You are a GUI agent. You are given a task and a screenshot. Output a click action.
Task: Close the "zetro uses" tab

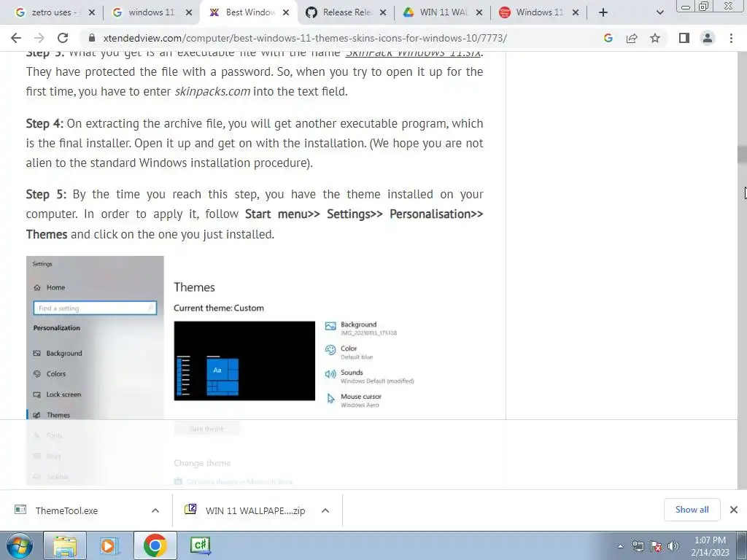[x=92, y=12]
